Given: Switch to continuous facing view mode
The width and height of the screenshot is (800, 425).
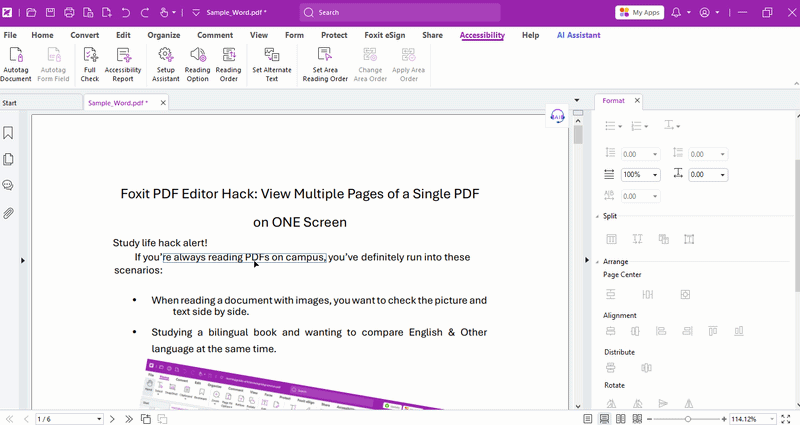Looking at the screenshot, I should tap(637, 419).
